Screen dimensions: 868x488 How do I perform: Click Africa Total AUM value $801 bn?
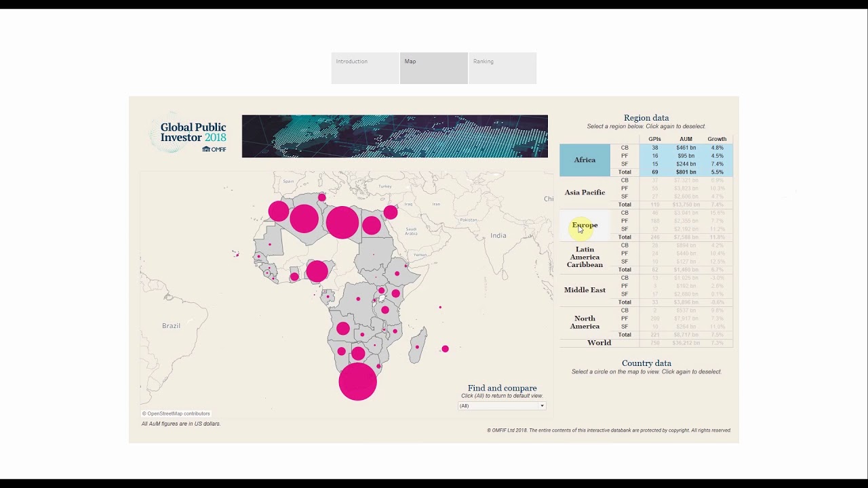tap(686, 172)
